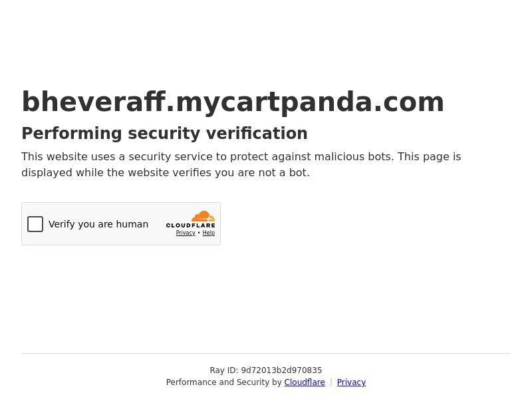Open the footer Privacy link
Viewport: 532px width, 399px height.
[x=351, y=382]
